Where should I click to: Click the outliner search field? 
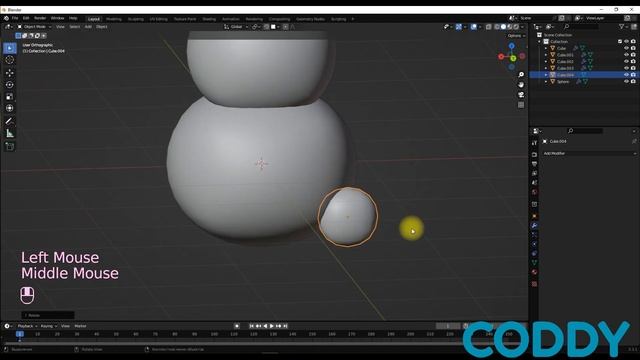[x=581, y=27]
